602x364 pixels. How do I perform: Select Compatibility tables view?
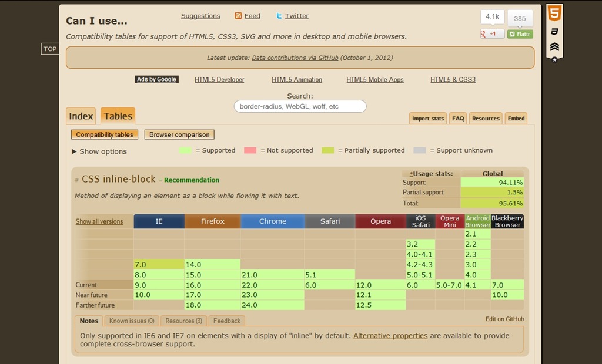105,134
